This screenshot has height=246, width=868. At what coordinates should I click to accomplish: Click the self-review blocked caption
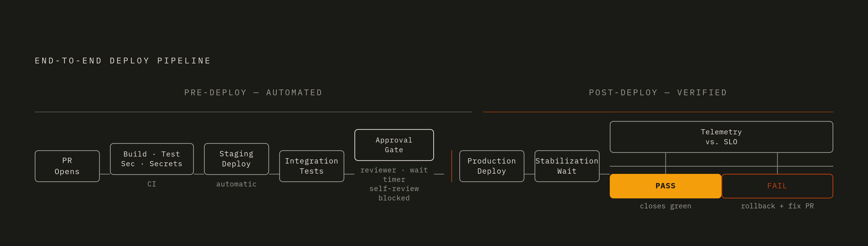(x=394, y=193)
